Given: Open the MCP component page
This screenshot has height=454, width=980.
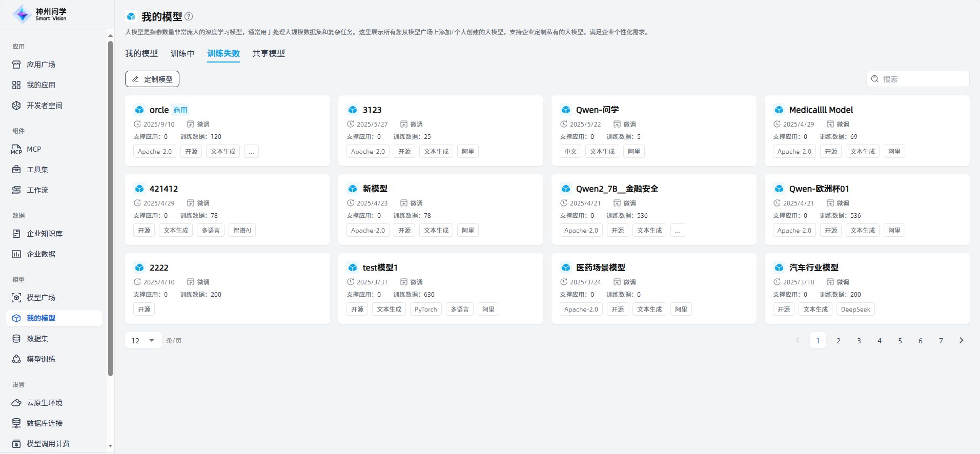Looking at the screenshot, I should 34,149.
